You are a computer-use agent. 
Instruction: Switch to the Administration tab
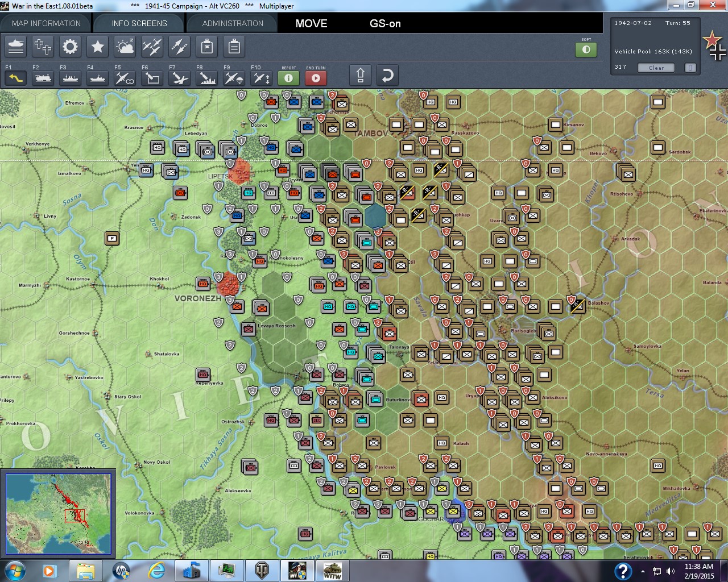point(233,23)
